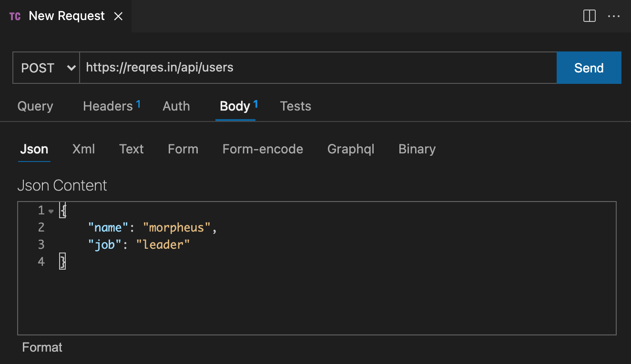The width and height of the screenshot is (631, 364).
Task: Switch to the Graphql body type
Action: pos(351,149)
